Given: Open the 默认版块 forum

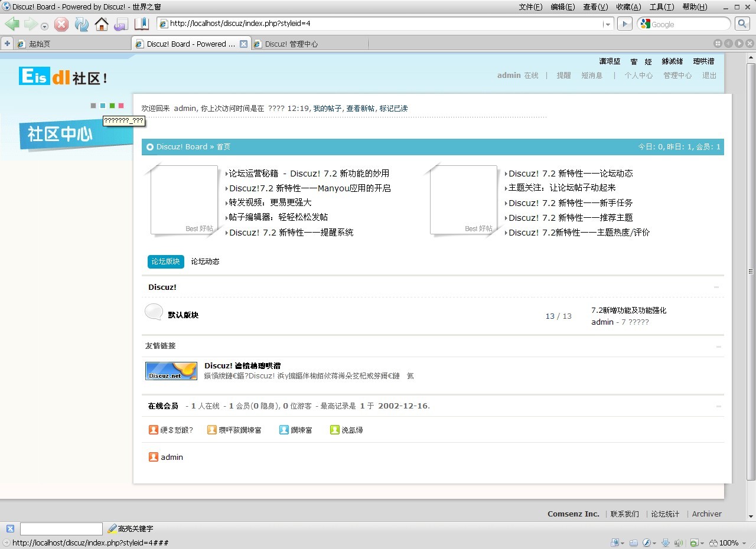Looking at the screenshot, I should click(x=183, y=315).
